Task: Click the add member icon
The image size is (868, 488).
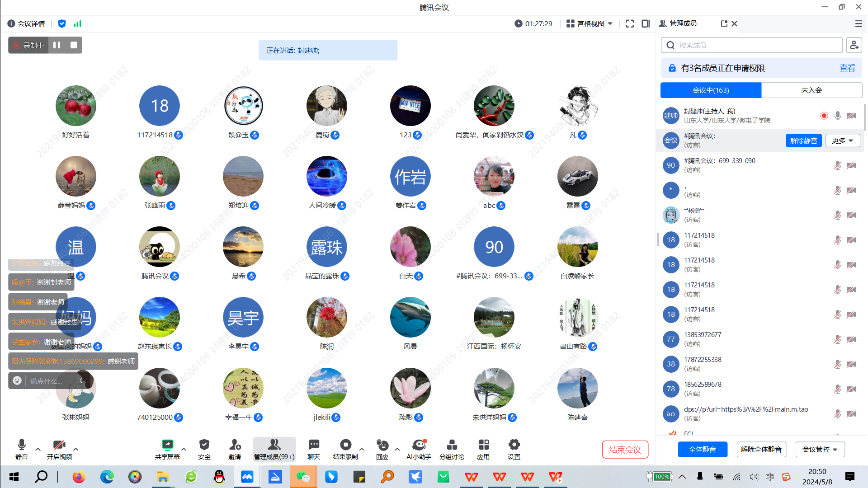Action: 854,45
